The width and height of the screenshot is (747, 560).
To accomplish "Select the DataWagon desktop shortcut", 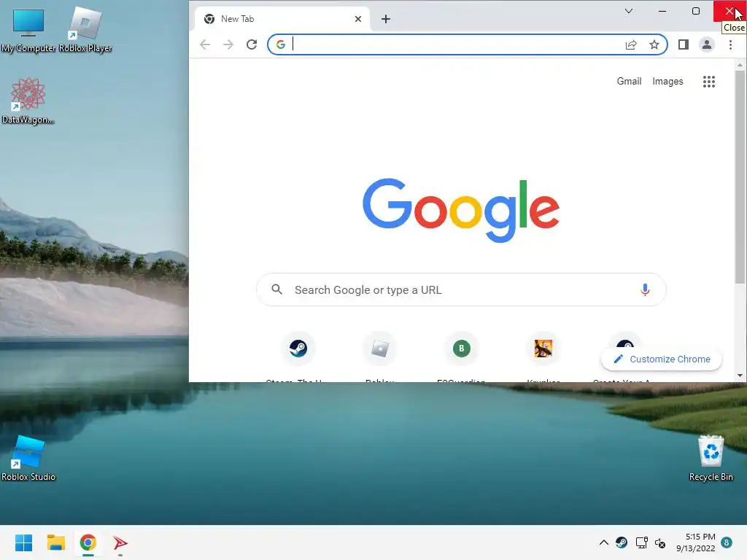I will point(28,101).
